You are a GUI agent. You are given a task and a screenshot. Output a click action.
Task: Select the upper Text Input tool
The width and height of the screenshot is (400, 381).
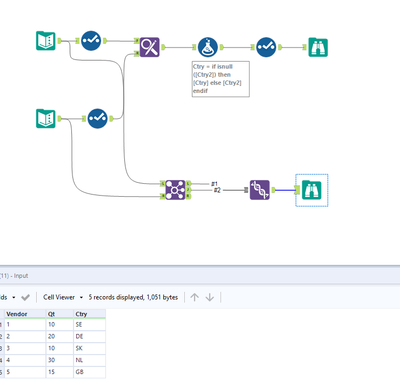pyautogui.click(x=46, y=41)
